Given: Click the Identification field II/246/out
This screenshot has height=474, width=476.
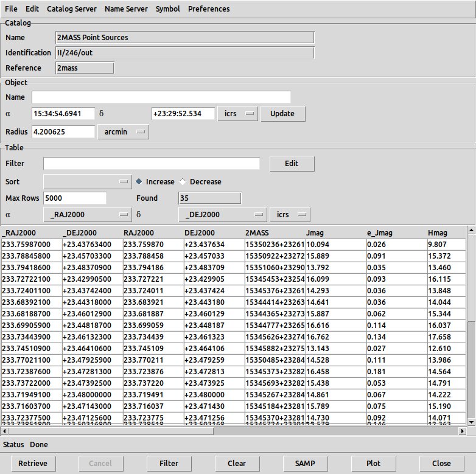Looking at the screenshot, I should point(185,52).
